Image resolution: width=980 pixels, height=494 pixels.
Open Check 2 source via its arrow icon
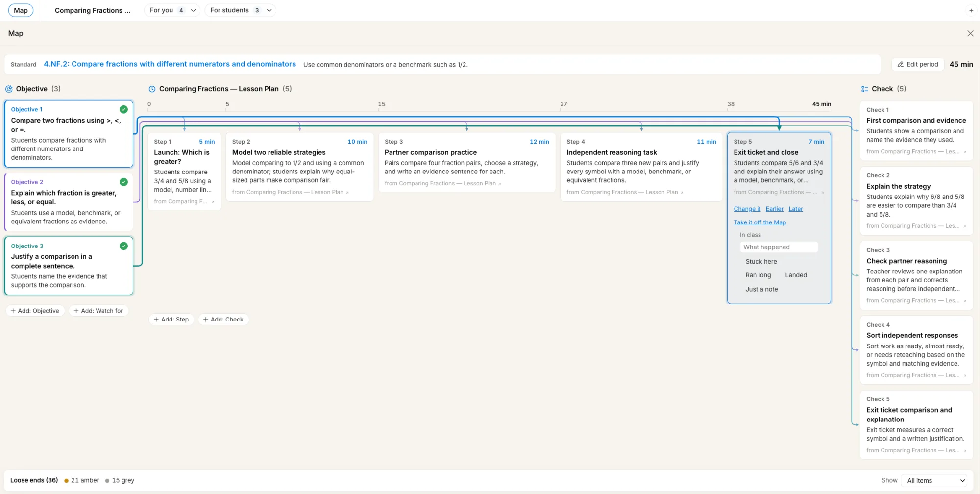[x=965, y=226]
